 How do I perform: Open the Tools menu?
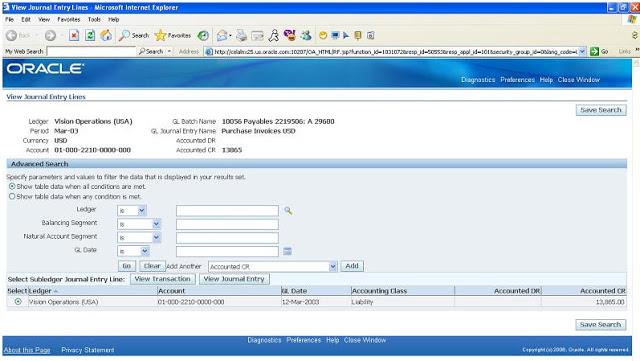(94, 19)
